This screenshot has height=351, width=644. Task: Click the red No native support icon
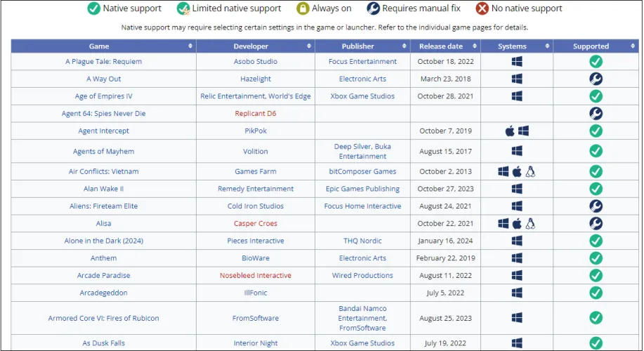pyautogui.click(x=482, y=8)
